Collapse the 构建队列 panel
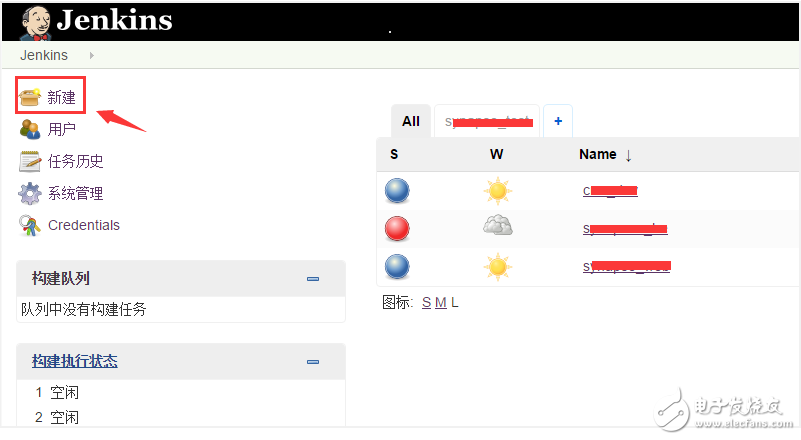801x440 pixels. pos(313,279)
